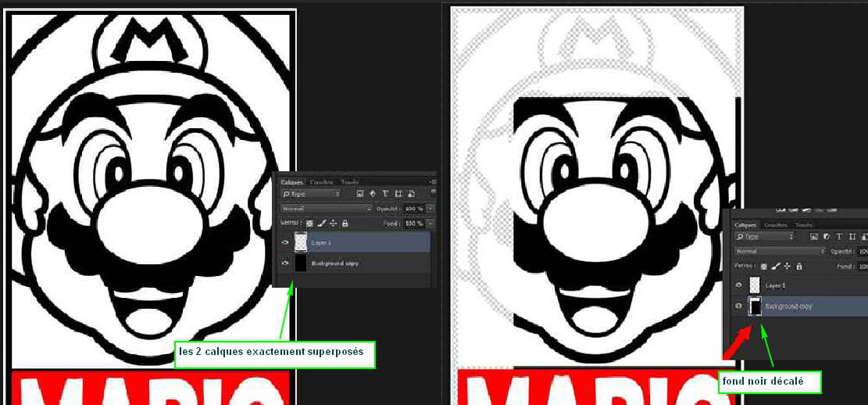Lock transparent pixels in the left panel
868x405 pixels.
tap(309, 224)
